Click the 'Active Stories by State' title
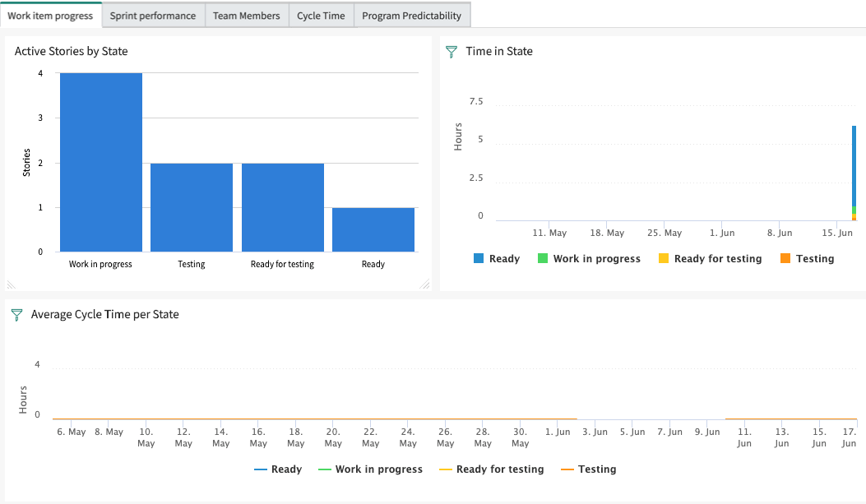The height and width of the screenshot is (504, 866). (x=72, y=51)
